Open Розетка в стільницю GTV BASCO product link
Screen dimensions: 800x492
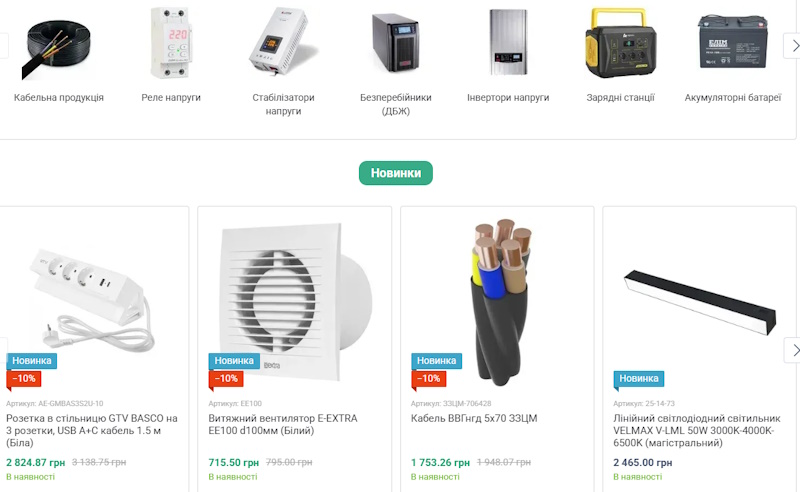coord(92,430)
